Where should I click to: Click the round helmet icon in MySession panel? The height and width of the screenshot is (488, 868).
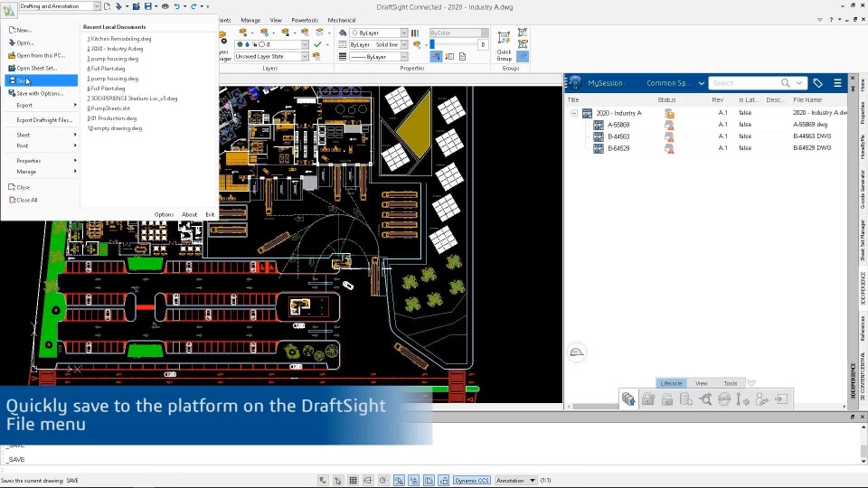(577, 352)
